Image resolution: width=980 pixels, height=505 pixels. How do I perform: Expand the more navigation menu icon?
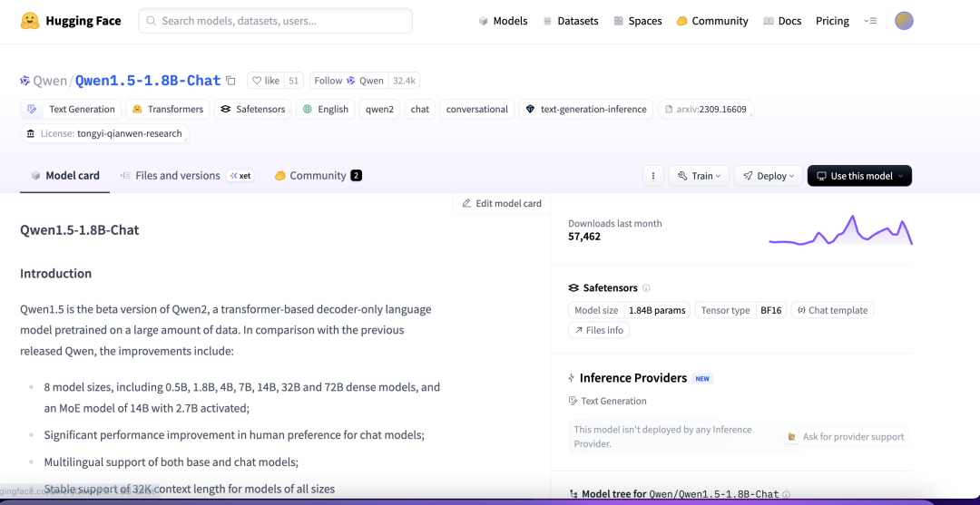tap(870, 21)
